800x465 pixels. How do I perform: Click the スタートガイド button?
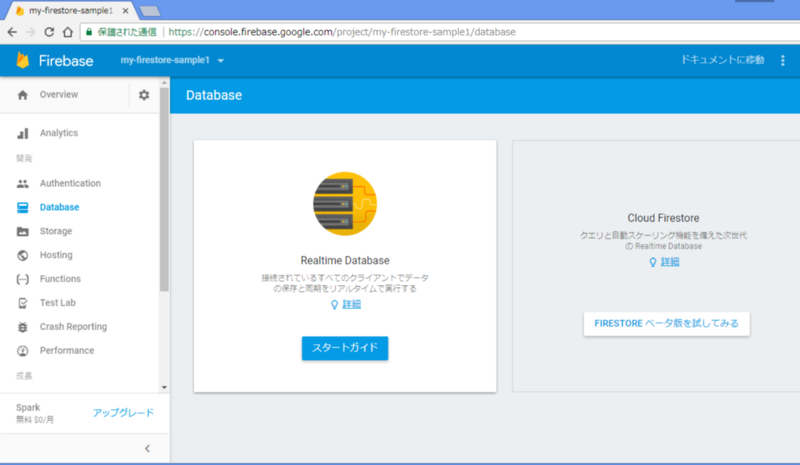tap(345, 348)
